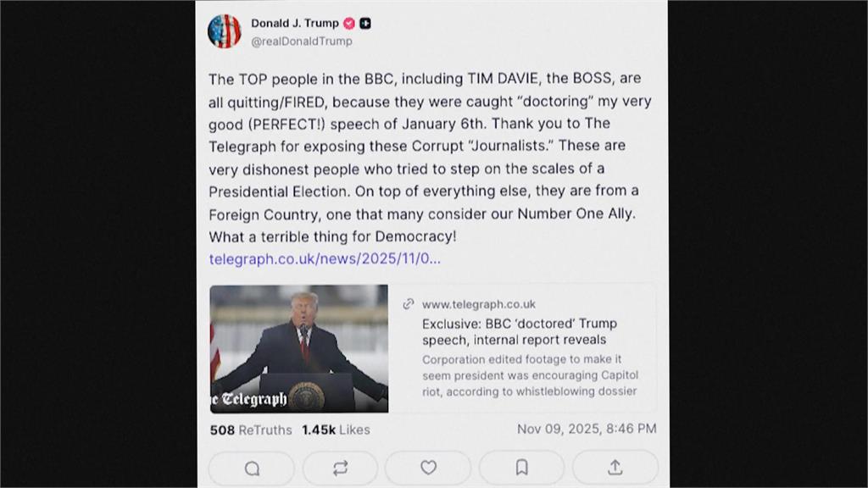
Task: Click the red verified badge
Action: pyautogui.click(x=349, y=24)
